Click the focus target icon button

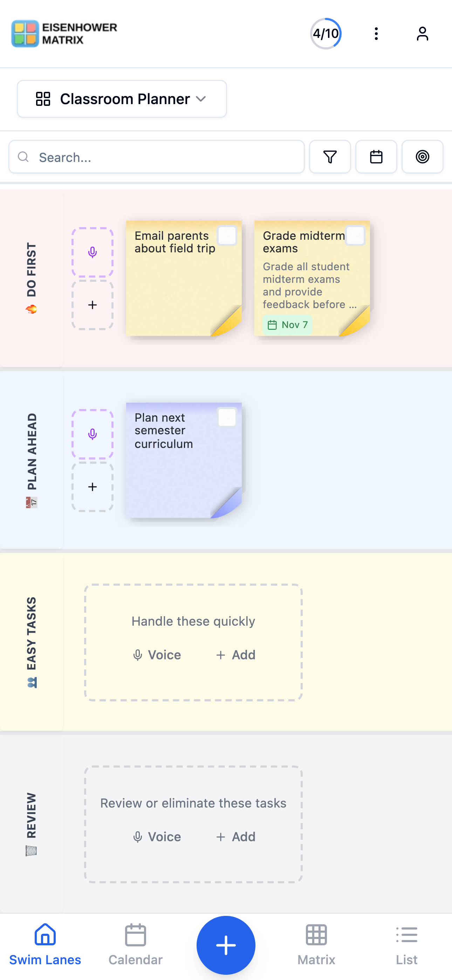click(422, 157)
